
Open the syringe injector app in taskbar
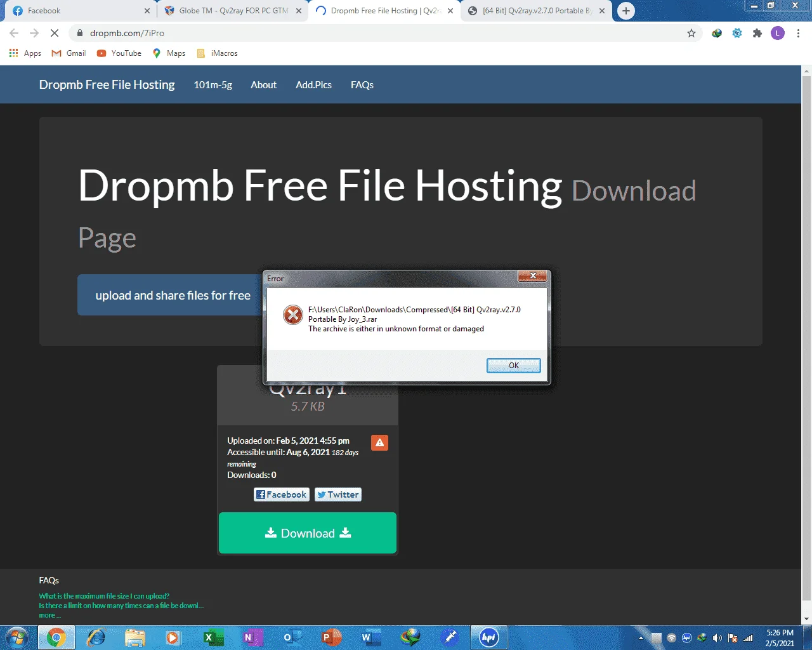[x=450, y=637]
